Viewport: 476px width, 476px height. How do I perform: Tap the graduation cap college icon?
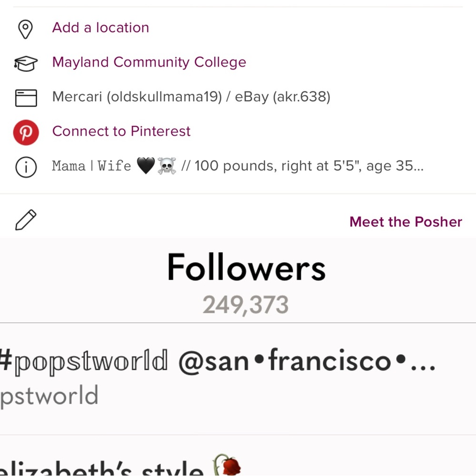pos(25,63)
